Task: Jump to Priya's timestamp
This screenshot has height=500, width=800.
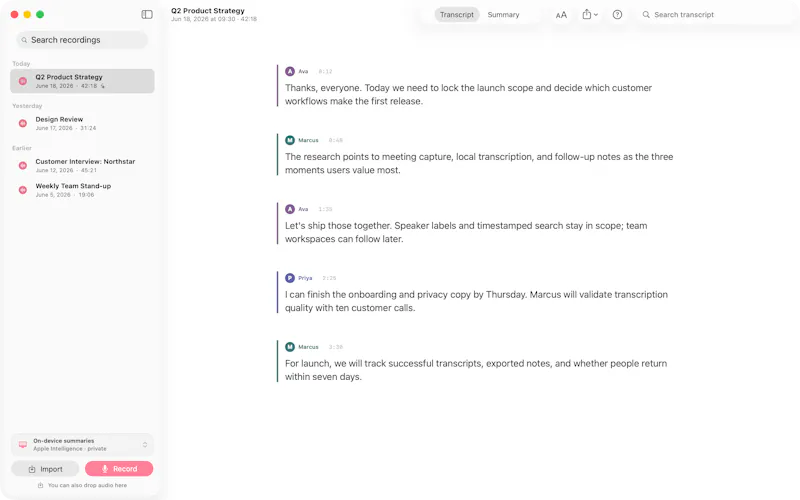Action: tap(329, 278)
